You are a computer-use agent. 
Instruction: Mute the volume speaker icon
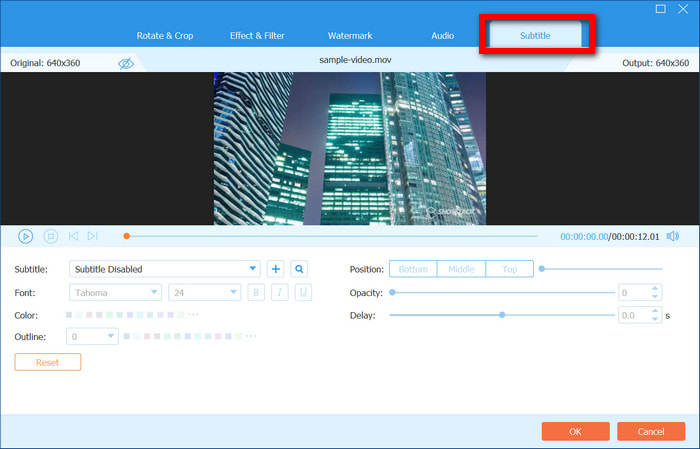673,236
